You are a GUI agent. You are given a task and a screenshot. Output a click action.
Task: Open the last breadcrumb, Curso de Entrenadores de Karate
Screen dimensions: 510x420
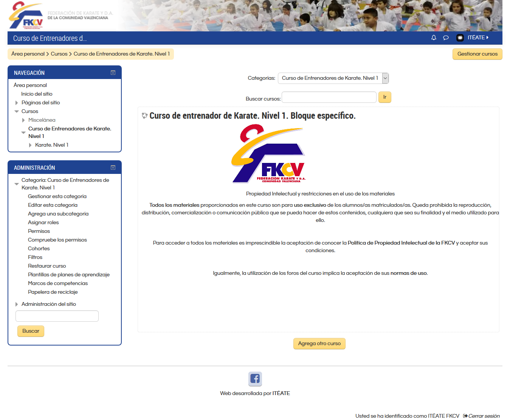(122, 54)
